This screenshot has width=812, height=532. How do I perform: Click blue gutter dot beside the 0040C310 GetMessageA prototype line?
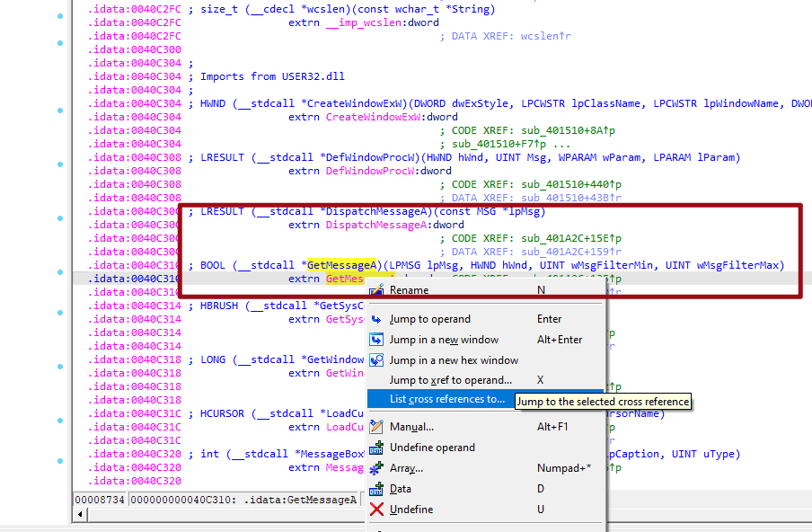point(60,272)
